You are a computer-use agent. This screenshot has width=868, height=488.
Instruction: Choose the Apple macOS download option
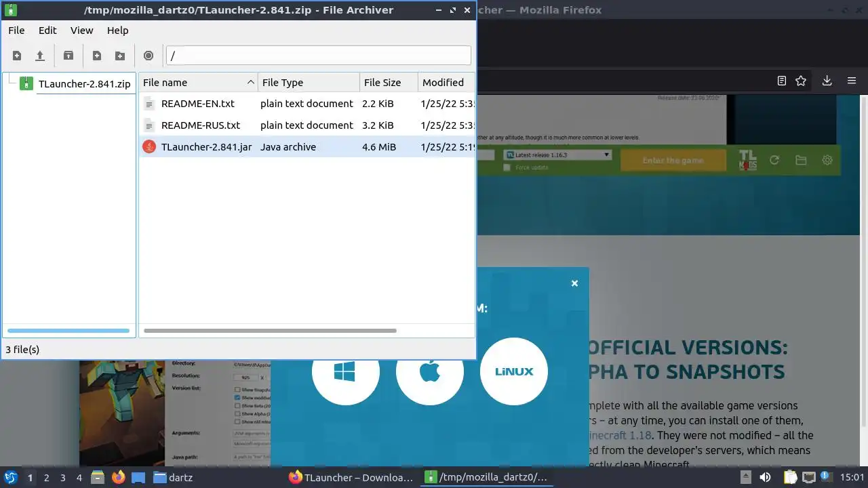pos(430,371)
